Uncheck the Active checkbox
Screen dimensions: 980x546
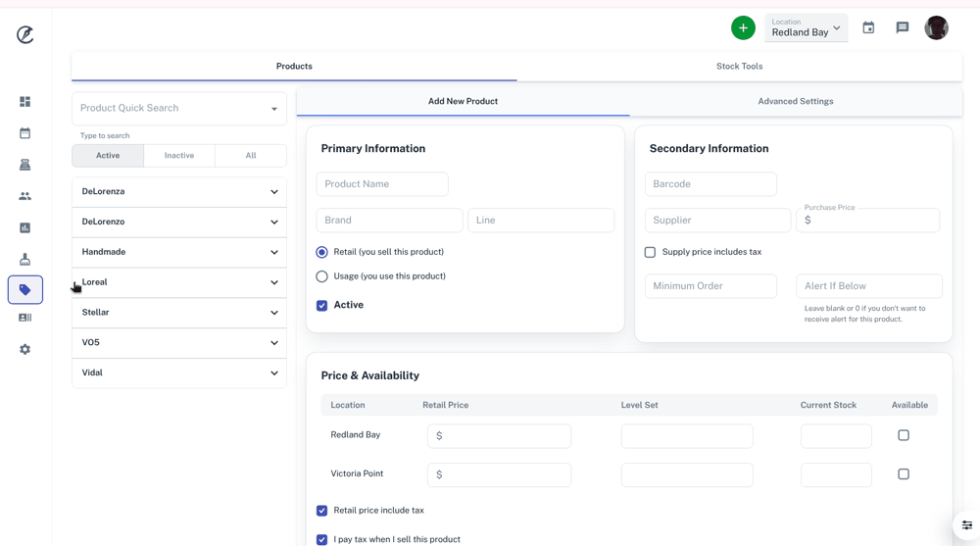pos(321,306)
